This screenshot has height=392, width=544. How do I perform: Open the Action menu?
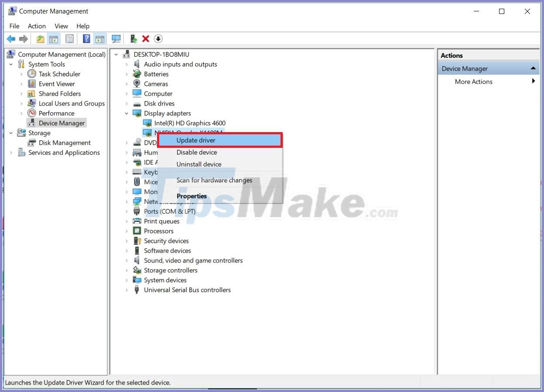point(37,26)
